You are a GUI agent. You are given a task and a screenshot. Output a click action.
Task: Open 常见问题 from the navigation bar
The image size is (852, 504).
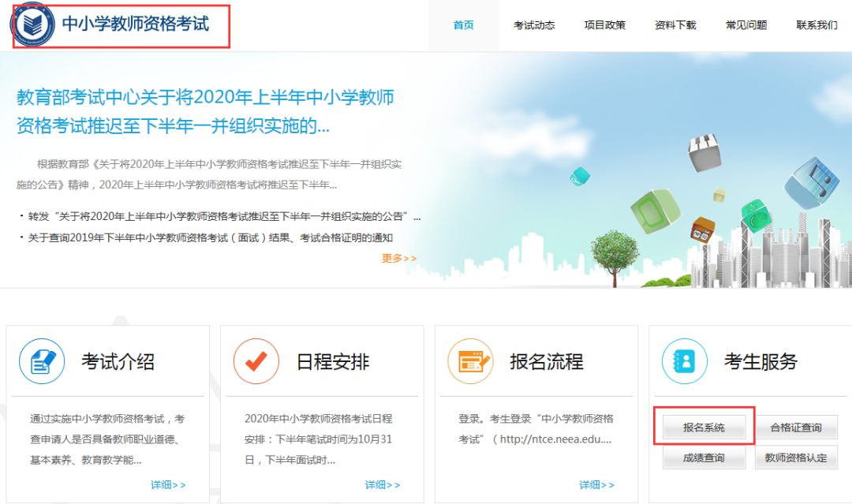point(746,25)
